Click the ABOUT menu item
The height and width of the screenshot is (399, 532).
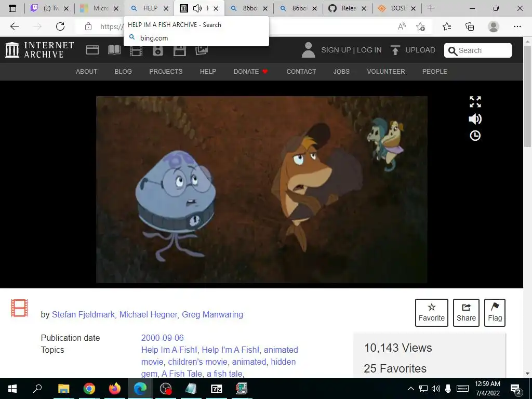click(x=87, y=72)
